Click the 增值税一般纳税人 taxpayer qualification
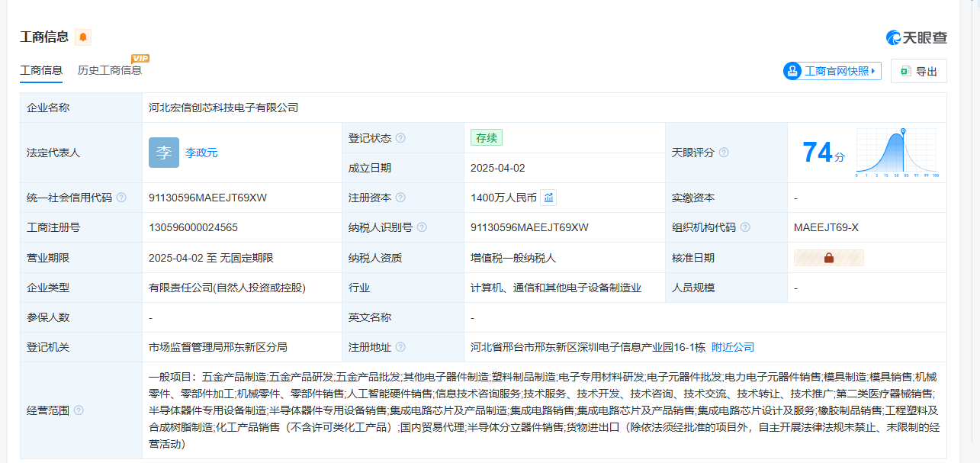The height and width of the screenshot is (463, 980). point(512,258)
